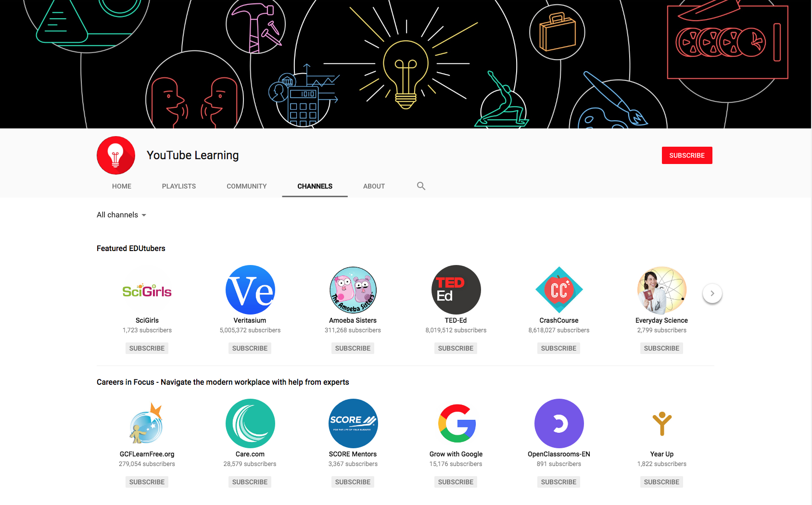Image resolution: width=812 pixels, height=505 pixels.
Task: Click the 5,005,372 subscribers text
Action: 250,330
